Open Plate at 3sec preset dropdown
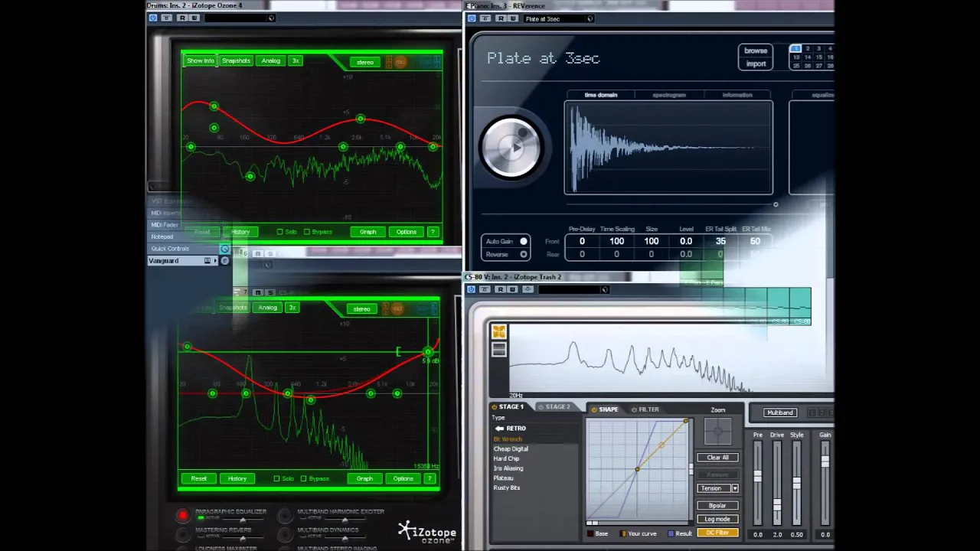 pos(590,18)
